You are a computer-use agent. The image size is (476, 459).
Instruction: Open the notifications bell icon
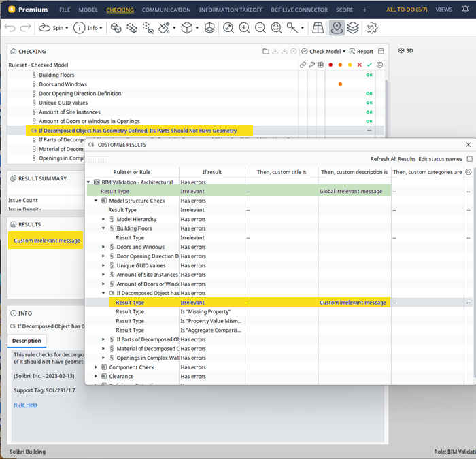pos(465,10)
